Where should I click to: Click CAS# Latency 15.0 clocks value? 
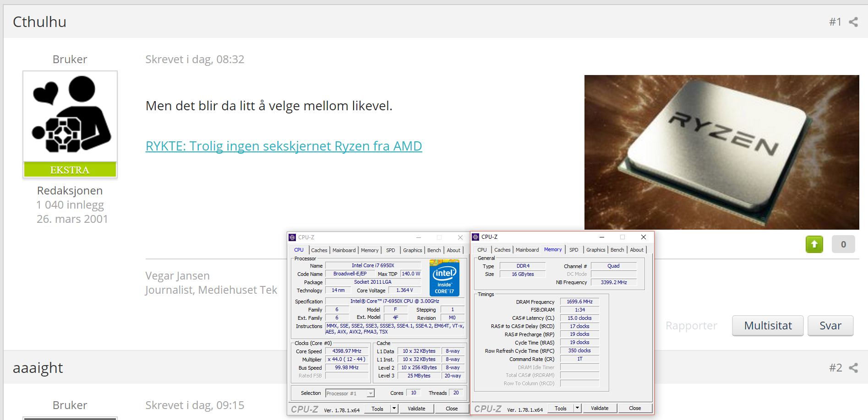click(x=579, y=318)
